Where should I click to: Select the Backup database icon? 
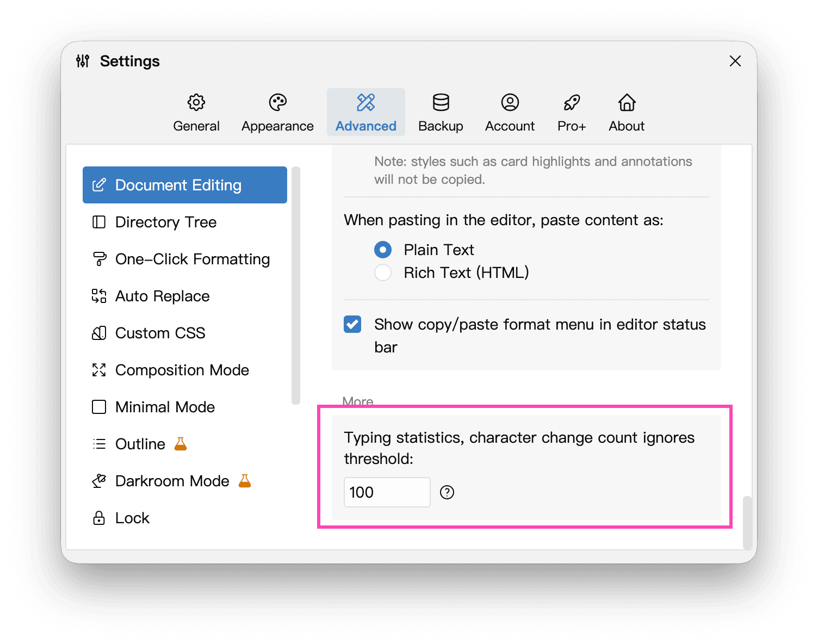(x=441, y=102)
